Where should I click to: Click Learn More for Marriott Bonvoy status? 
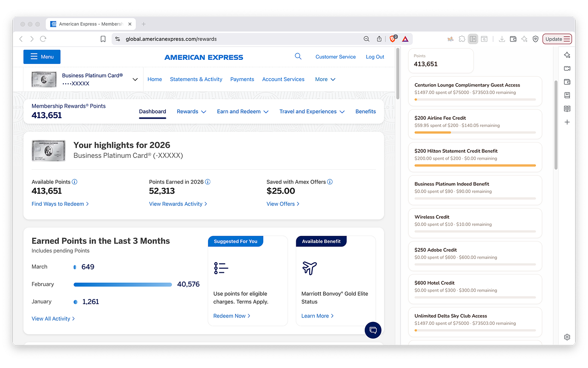pyautogui.click(x=317, y=316)
